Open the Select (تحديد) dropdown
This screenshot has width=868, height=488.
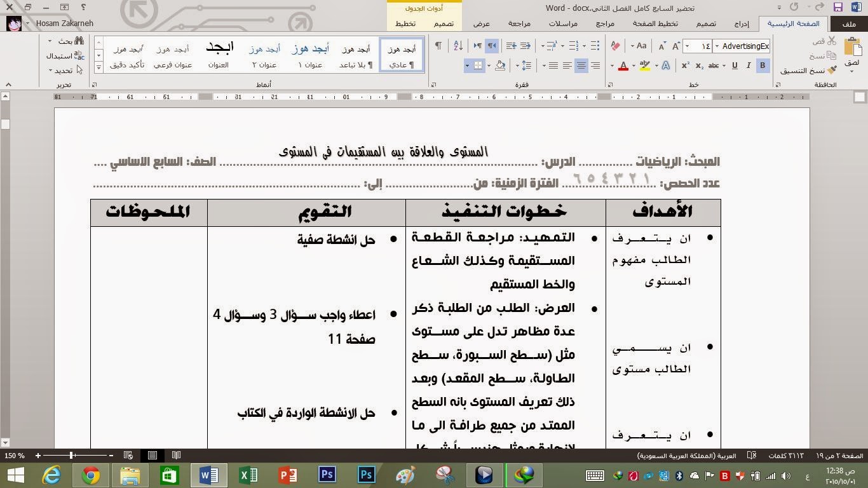click(66, 71)
